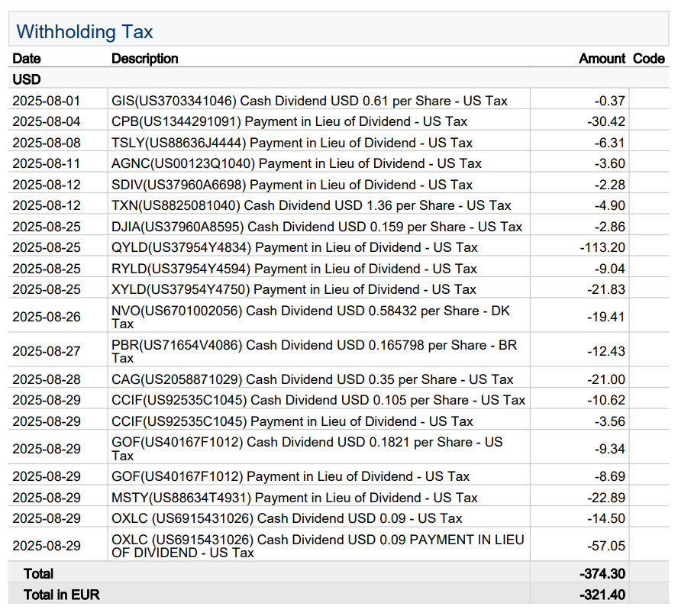Select the PBR dividend with BR tax

coord(314,351)
